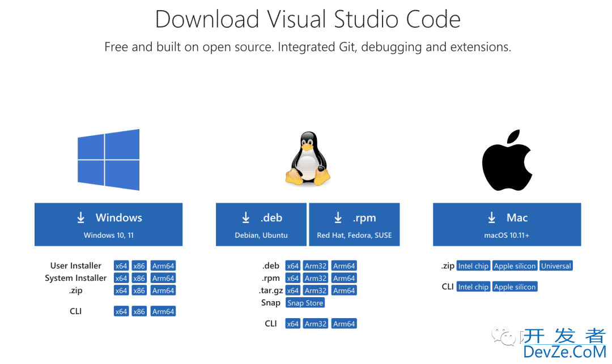Get the Linux CLI x64 build
Screen dimensions: 612x364
point(293,323)
